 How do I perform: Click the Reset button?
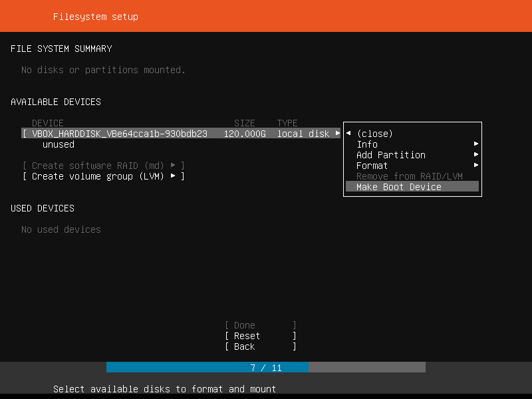[x=261, y=336]
